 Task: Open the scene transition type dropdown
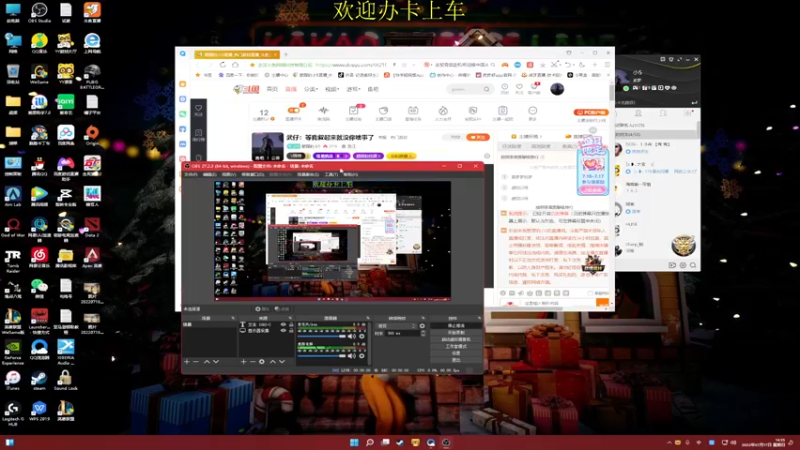396,326
